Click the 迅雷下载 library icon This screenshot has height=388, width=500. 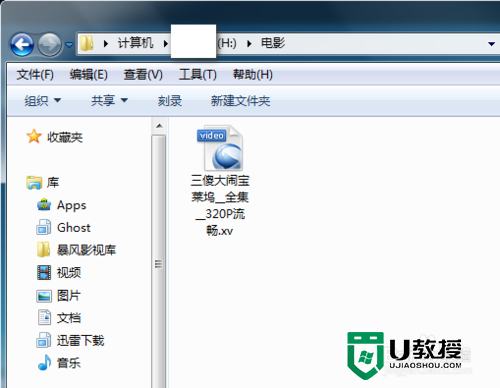point(44,340)
